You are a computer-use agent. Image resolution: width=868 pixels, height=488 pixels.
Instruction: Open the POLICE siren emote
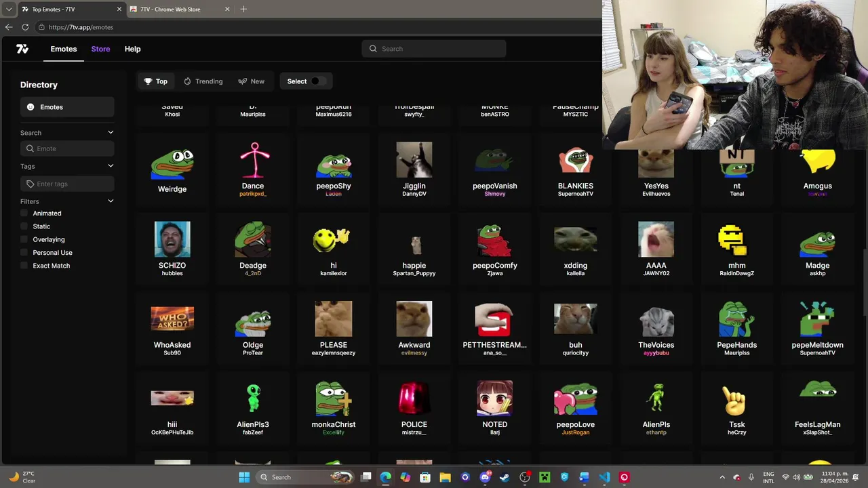(414, 409)
